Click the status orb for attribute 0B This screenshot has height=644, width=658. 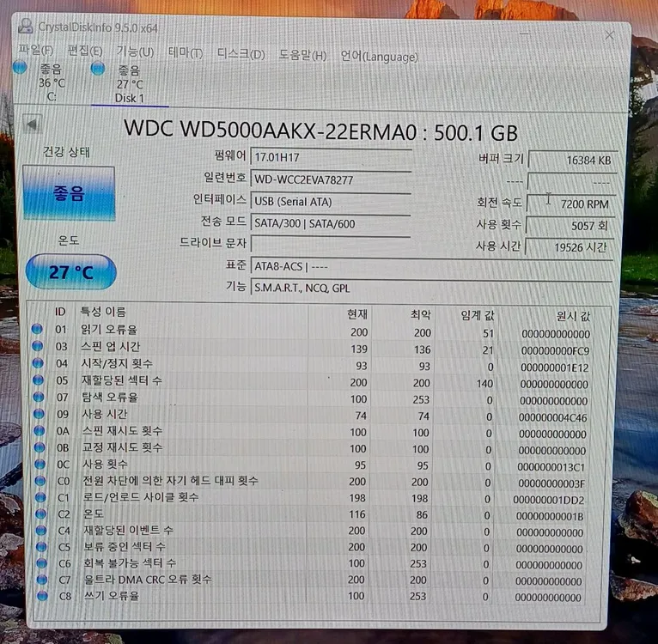(40, 447)
